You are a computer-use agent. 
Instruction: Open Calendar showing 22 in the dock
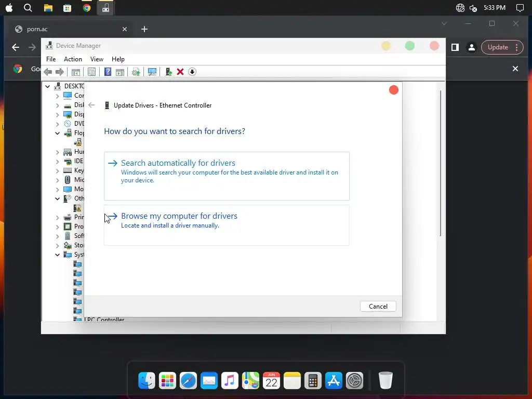(x=271, y=380)
